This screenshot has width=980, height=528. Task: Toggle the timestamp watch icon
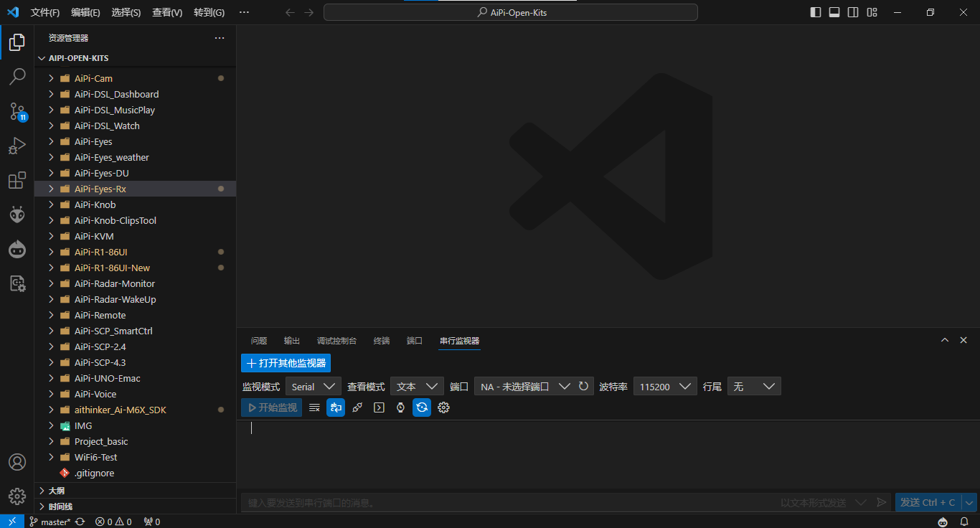400,407
